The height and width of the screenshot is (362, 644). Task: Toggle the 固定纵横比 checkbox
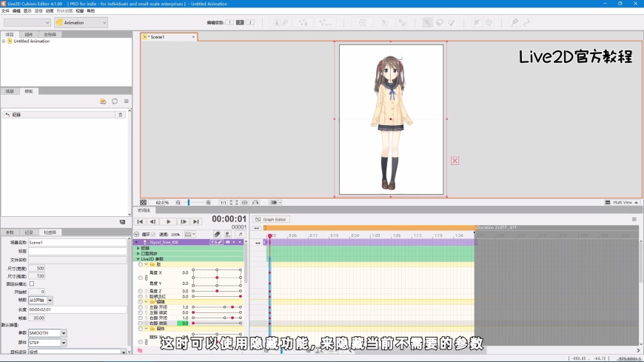point(32,284)
